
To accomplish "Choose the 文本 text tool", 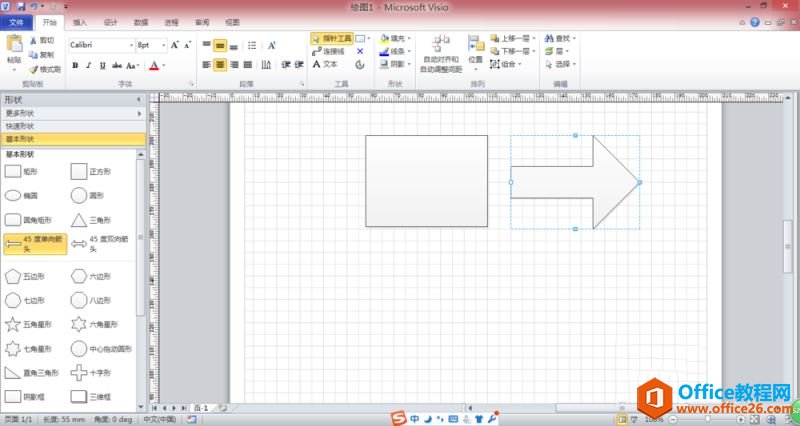I will 325,64.
